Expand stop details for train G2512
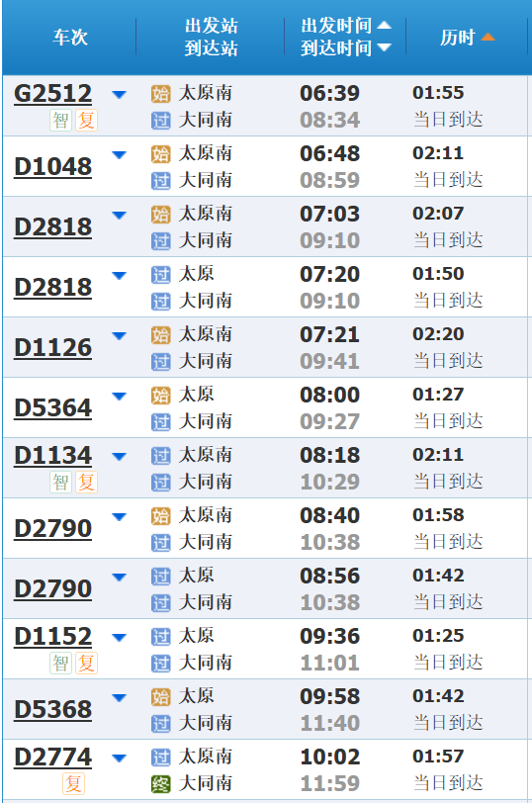 [x=119, y=94]
